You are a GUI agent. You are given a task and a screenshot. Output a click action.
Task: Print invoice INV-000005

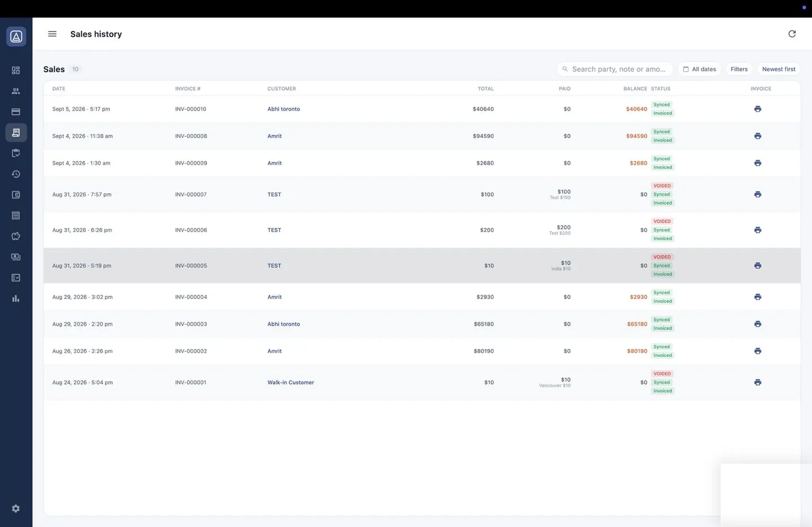click(x=758, y=265)
